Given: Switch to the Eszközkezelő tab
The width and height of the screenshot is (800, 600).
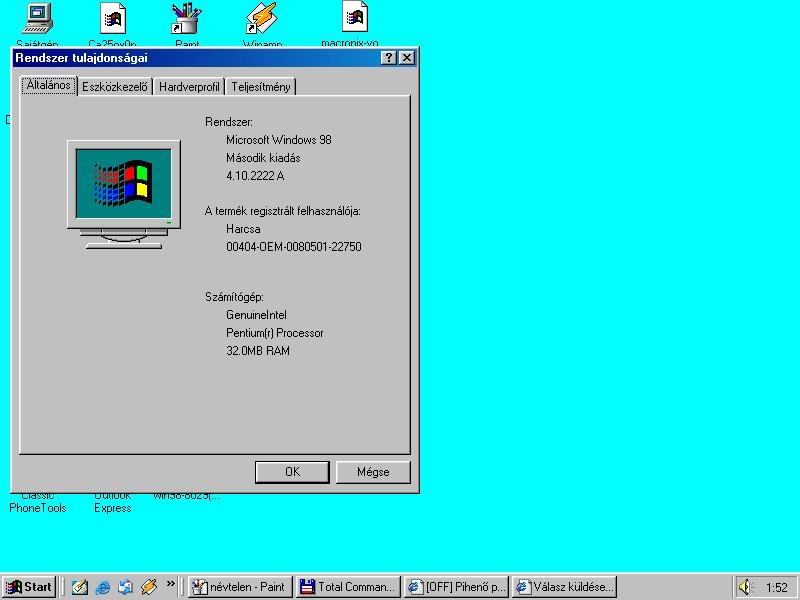Looking at the screenshot, I should 115,87.
